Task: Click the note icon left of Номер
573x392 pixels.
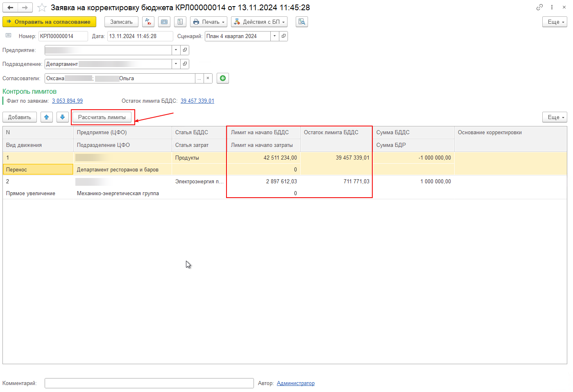Action: [8, 36]
